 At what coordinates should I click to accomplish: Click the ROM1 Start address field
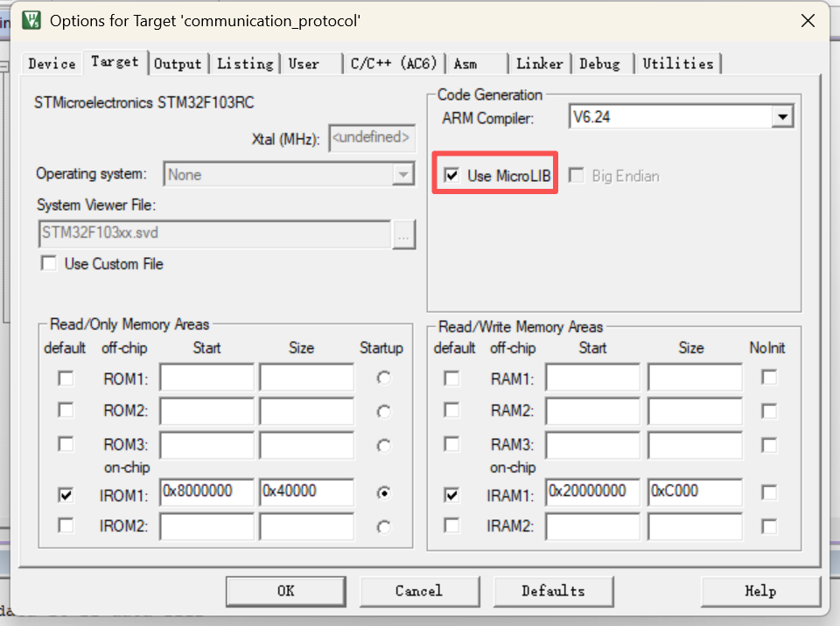pos(206,378)
